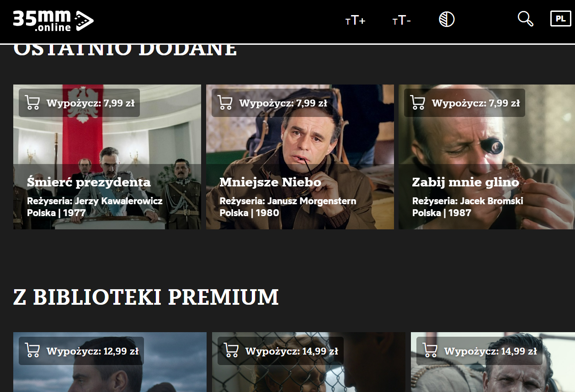Open the 35mm.online logo homepage

click(x=53, y=21)
